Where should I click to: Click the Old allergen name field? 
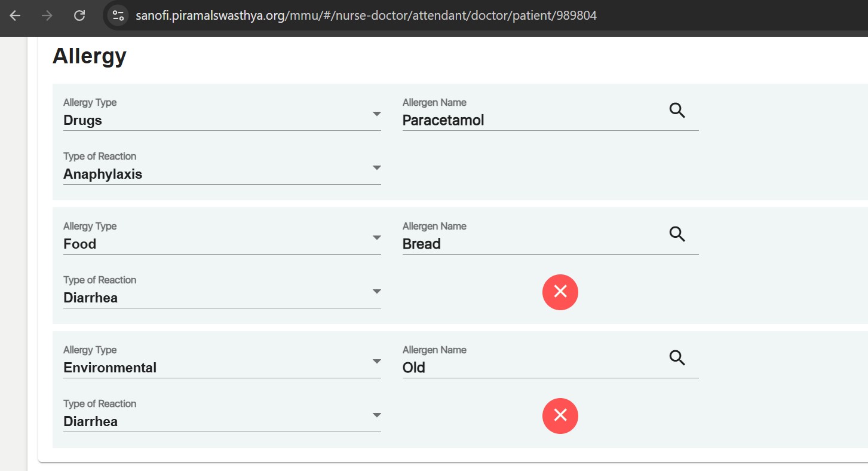click(x=532, y=368)
